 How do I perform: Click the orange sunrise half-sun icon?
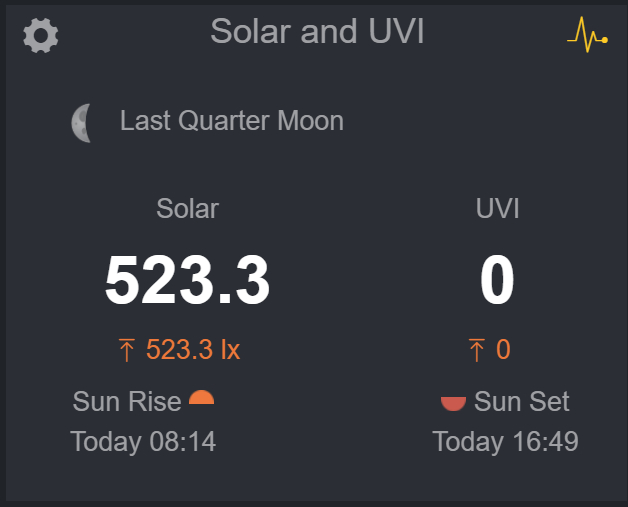coord(202,397)
